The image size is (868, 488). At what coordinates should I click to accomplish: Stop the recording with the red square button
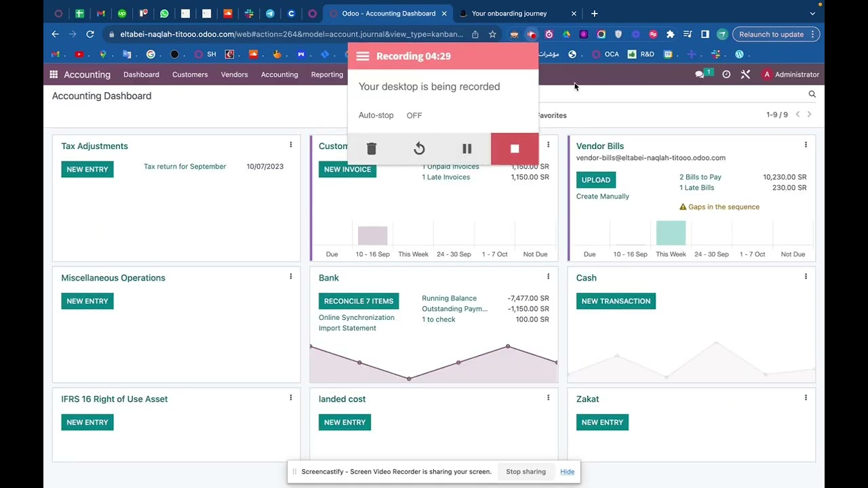(515, 148)
